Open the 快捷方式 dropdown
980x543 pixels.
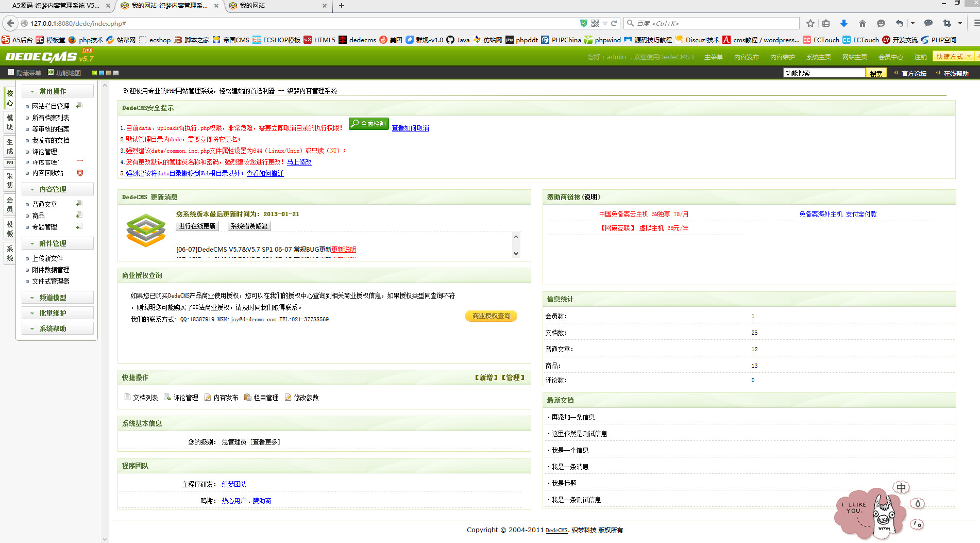point(953,57)
